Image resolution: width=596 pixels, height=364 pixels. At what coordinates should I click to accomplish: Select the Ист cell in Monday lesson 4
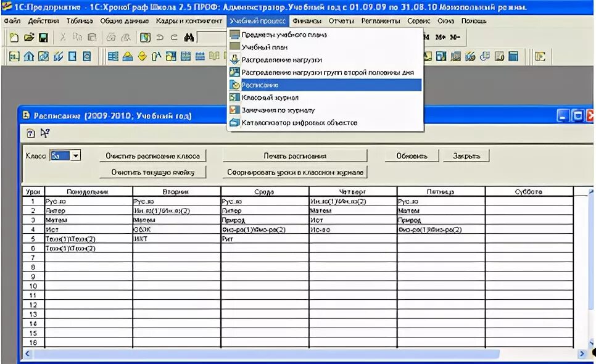pos(88,230)
